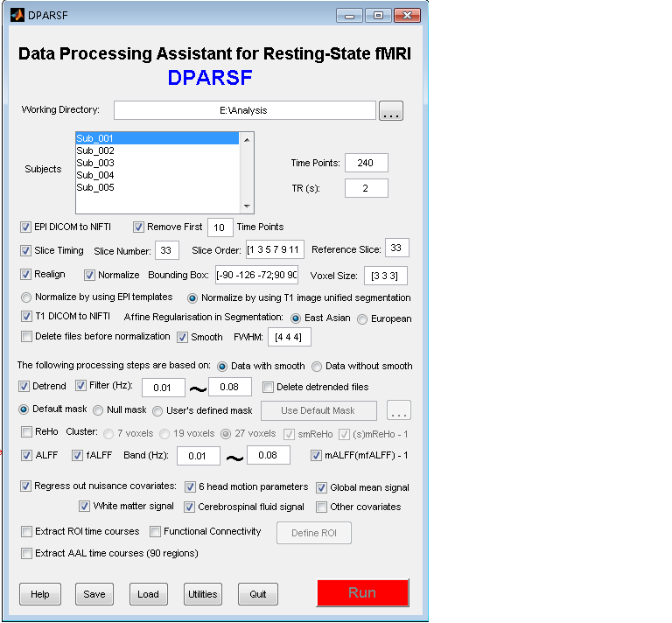Toggle the Slice Timing checkbox
Image resolution: width=672 pixels, height=623 pixels.
point(25,250)
